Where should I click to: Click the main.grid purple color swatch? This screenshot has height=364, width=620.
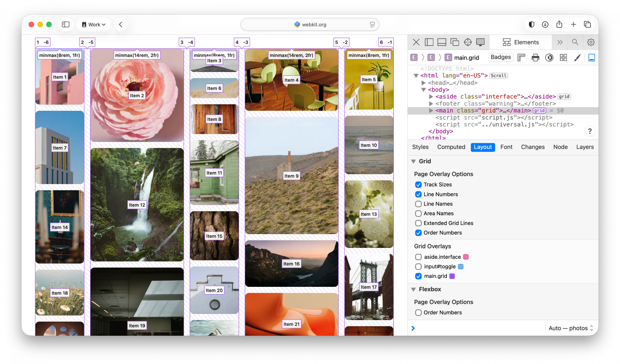(452, 276)
